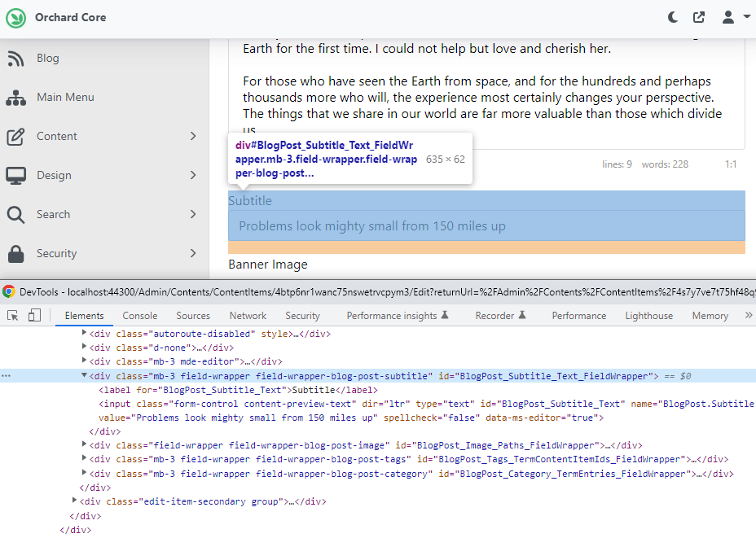
Task: Expand the Design menu chevron
Action: [x=193, y=175]
